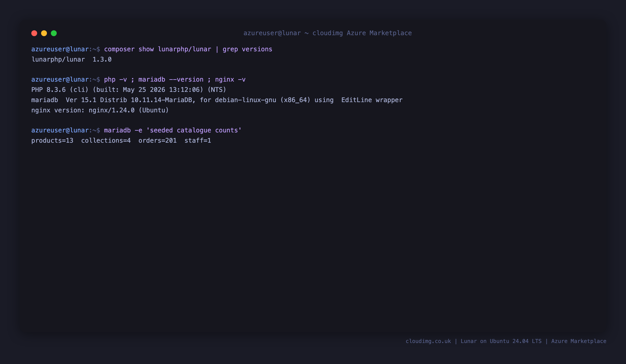Screen dimensions: 626x364
Task: Click the mariadb Ver 15.1 Distrib output
Action: [x=217, y=100]
